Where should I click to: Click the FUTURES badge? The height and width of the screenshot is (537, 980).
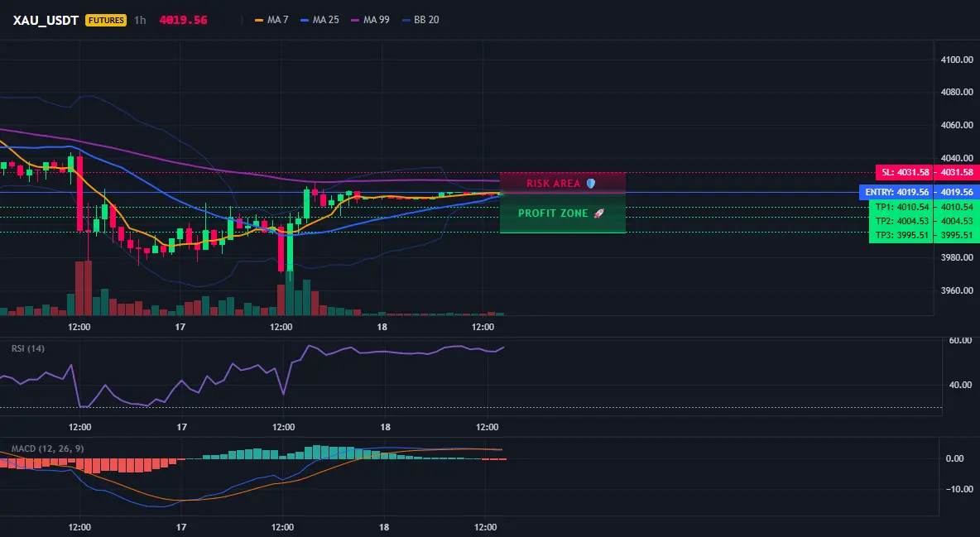[x=106, y=20]
